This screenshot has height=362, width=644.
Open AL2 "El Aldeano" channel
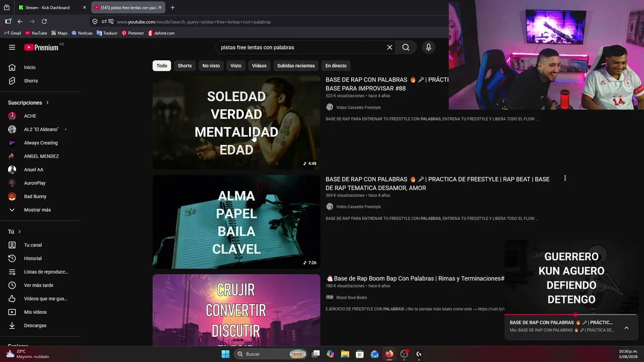[x=40, y=130]
